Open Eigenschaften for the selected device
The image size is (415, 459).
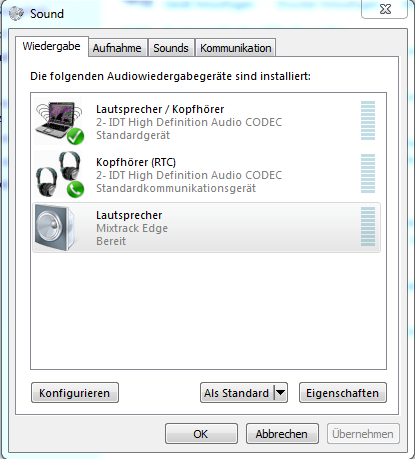[343, 393]
